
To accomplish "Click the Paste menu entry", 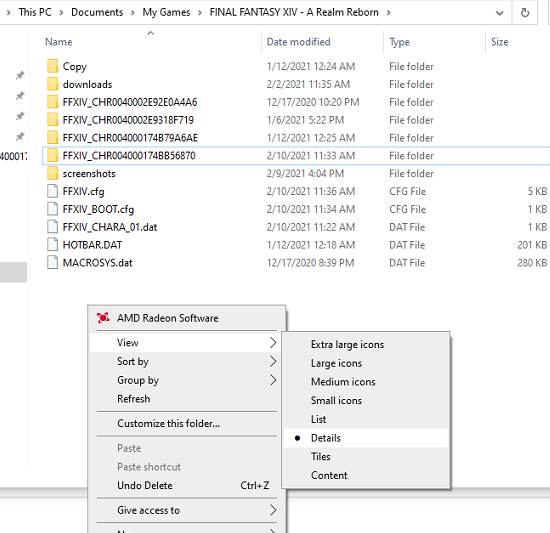I will point(187,448).
